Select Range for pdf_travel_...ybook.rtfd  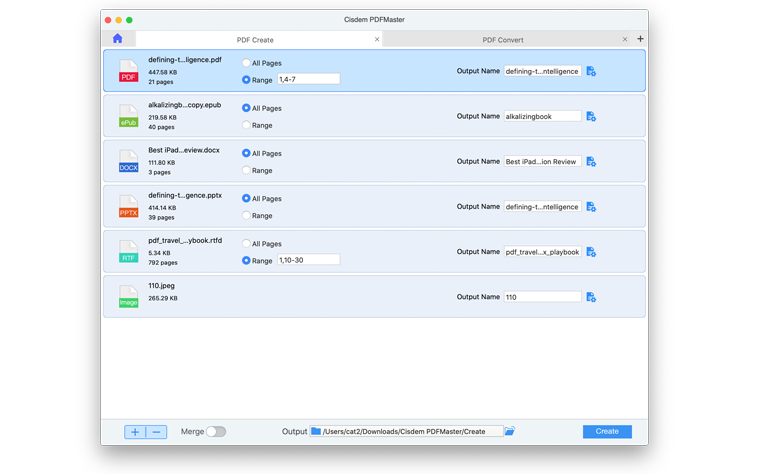click(x=246, y=260)
